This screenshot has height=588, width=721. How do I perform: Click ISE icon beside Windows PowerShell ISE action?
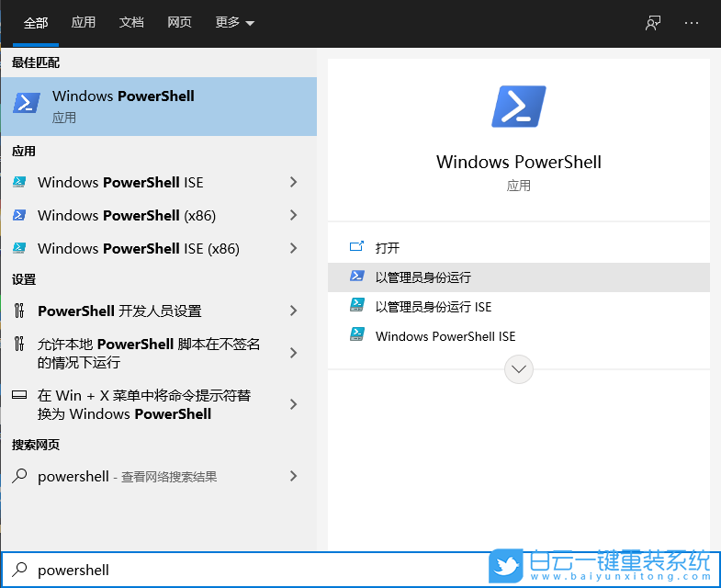point(356,334)
